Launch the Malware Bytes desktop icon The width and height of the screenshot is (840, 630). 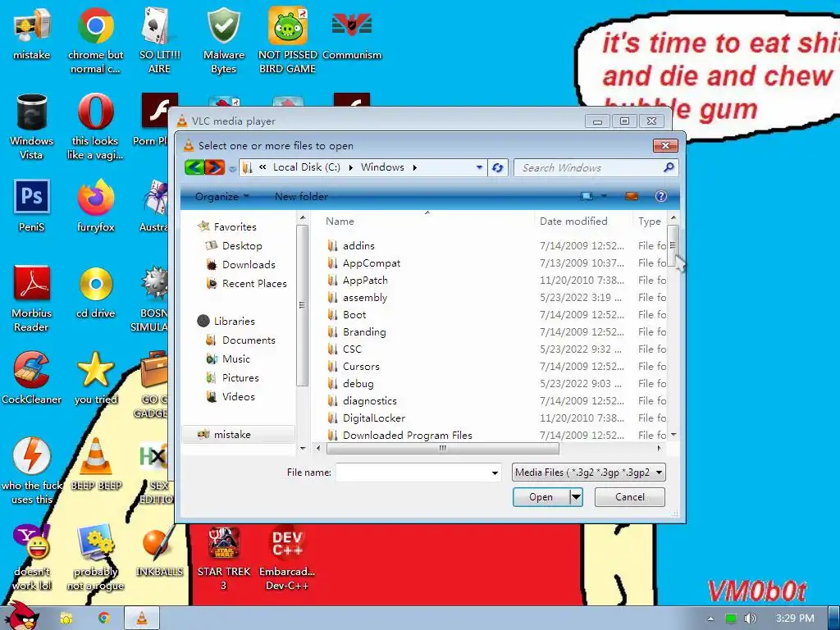[x=223, y=40]
